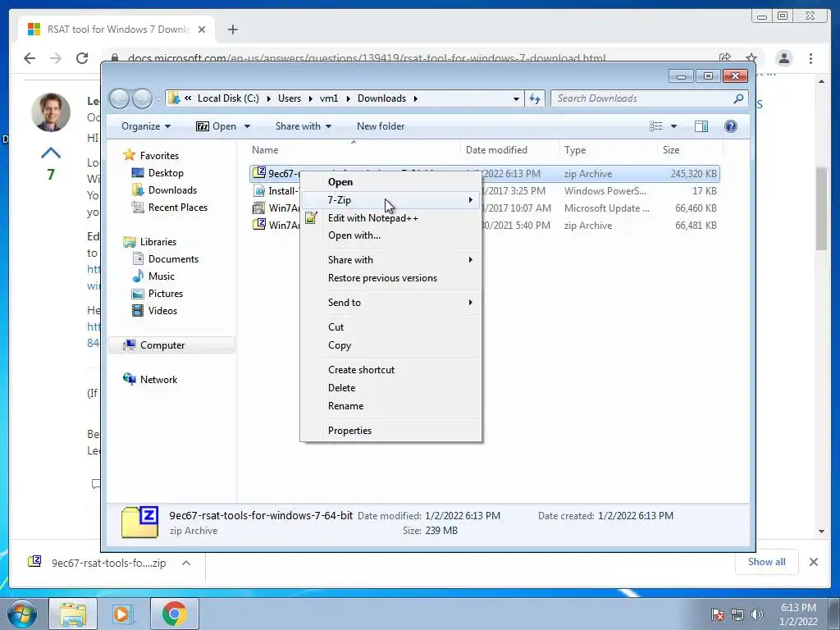The height and width of the screenshot is (630, 840).
Task: Click Chrome reload page button
Action: (x=82, y=58)
